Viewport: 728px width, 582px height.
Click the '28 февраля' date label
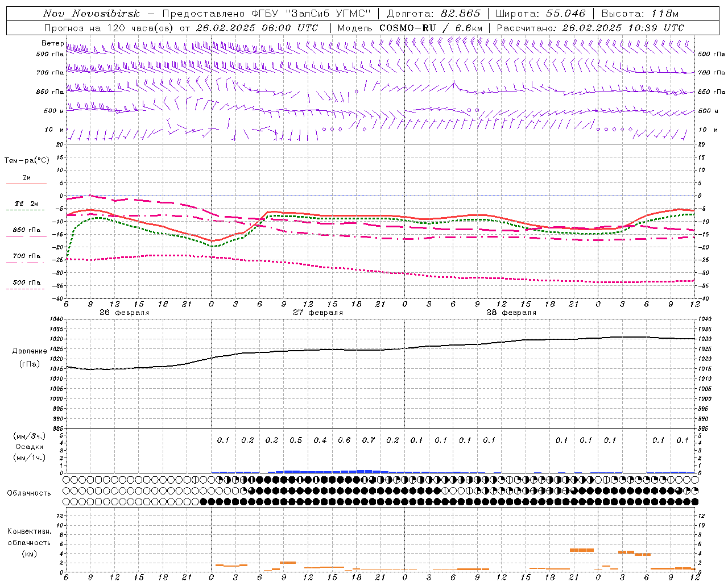(x=511, y=313)
